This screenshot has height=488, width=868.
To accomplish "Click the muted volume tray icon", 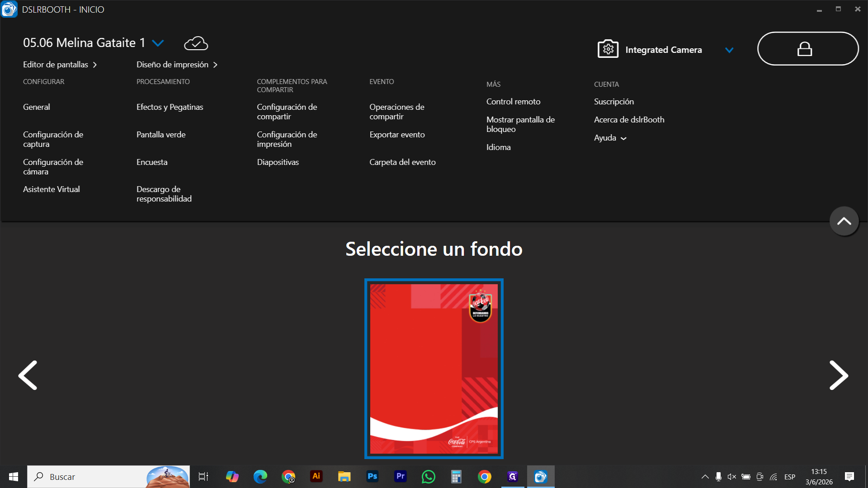I will pyautogui.click(x=732, y=477).
